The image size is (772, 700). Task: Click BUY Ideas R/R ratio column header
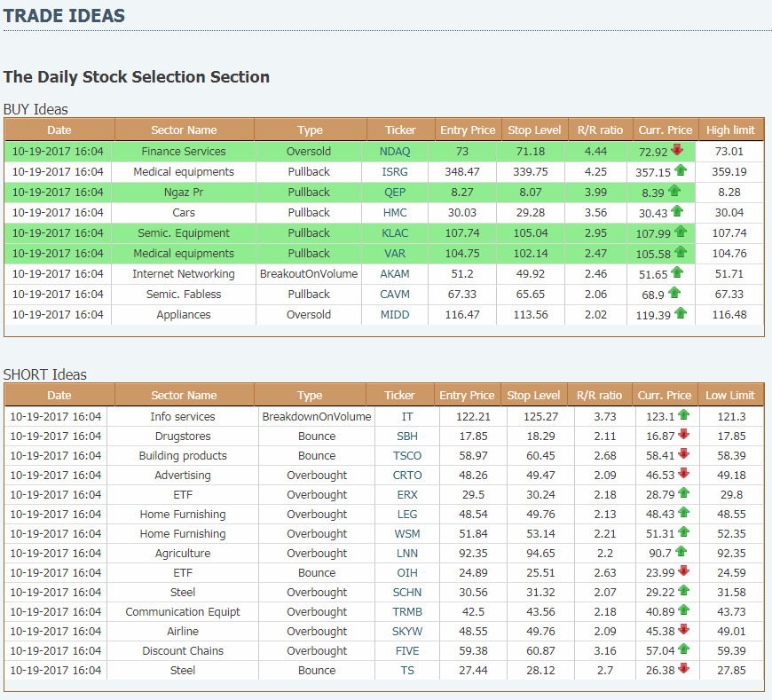click(600, 130)
